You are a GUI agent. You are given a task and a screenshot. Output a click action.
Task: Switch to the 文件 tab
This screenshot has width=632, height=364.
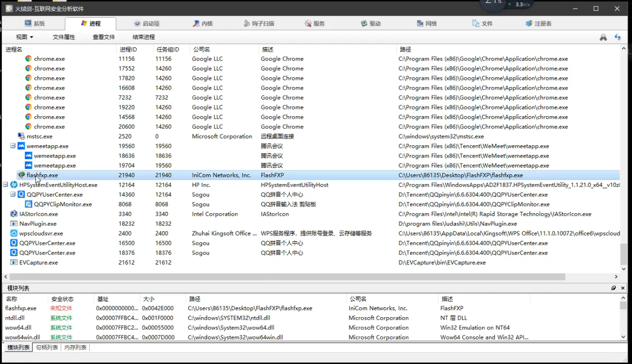483,24
